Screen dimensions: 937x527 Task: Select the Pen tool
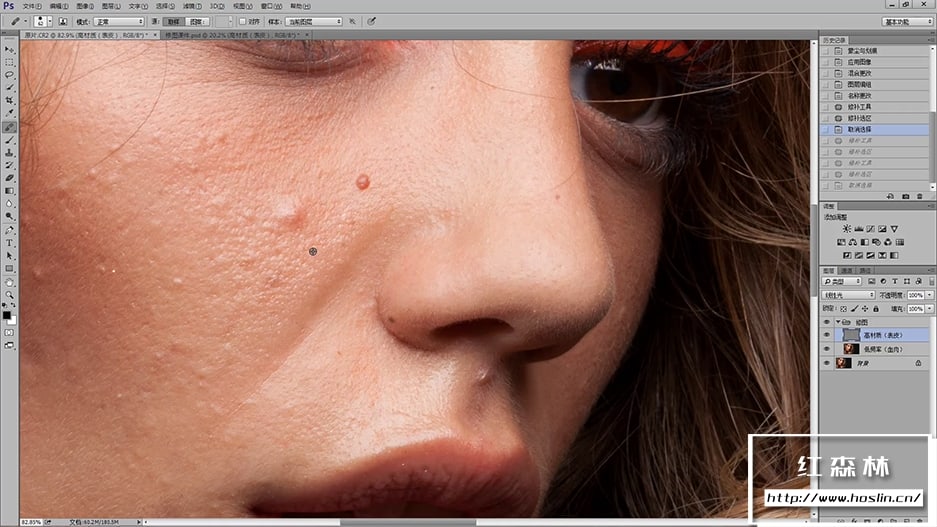(x=9, y=230)
